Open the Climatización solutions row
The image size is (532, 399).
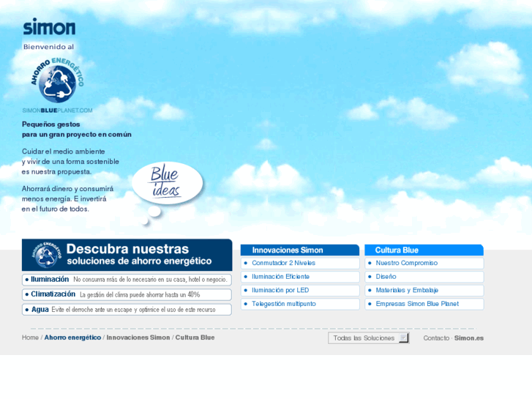point(127,294)
